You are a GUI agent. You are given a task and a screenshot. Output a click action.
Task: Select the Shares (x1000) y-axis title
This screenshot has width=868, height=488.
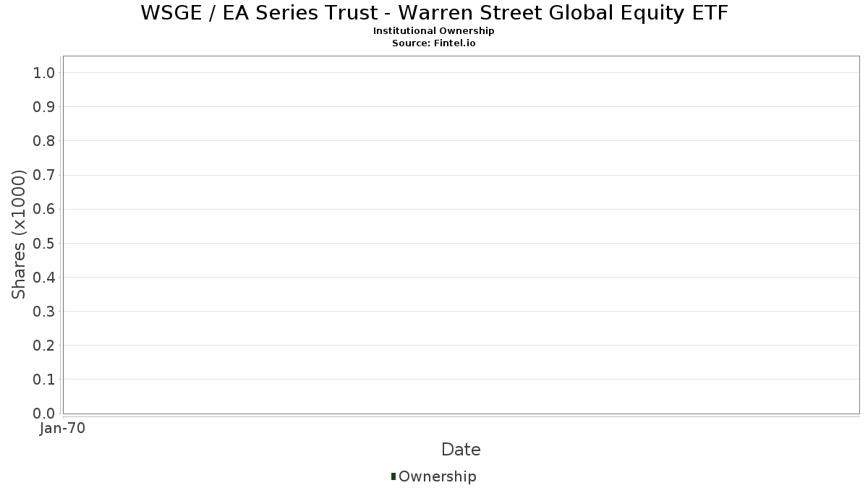tap(19, 235)
